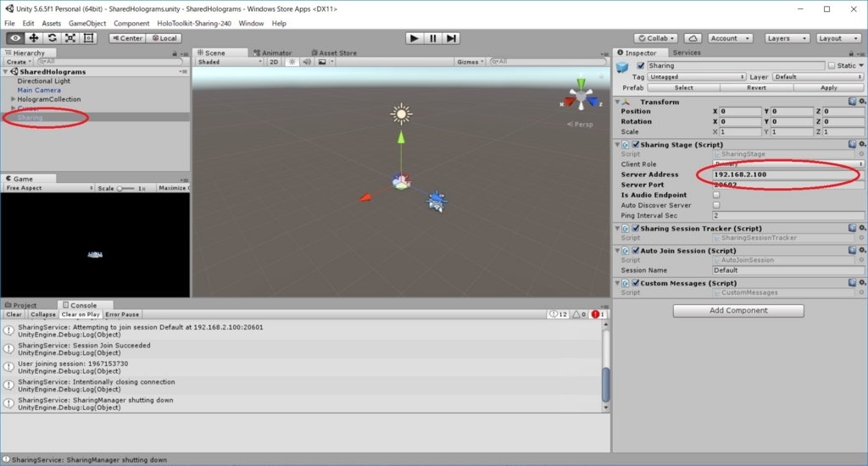Toggle scene audio speaker icon
Screen dimensions: 868x466
(307, 62)
